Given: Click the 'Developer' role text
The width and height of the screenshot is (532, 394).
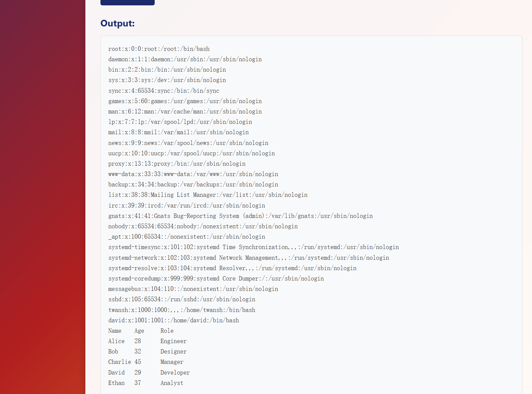Looking at the screenshot, I should point(175,373).
